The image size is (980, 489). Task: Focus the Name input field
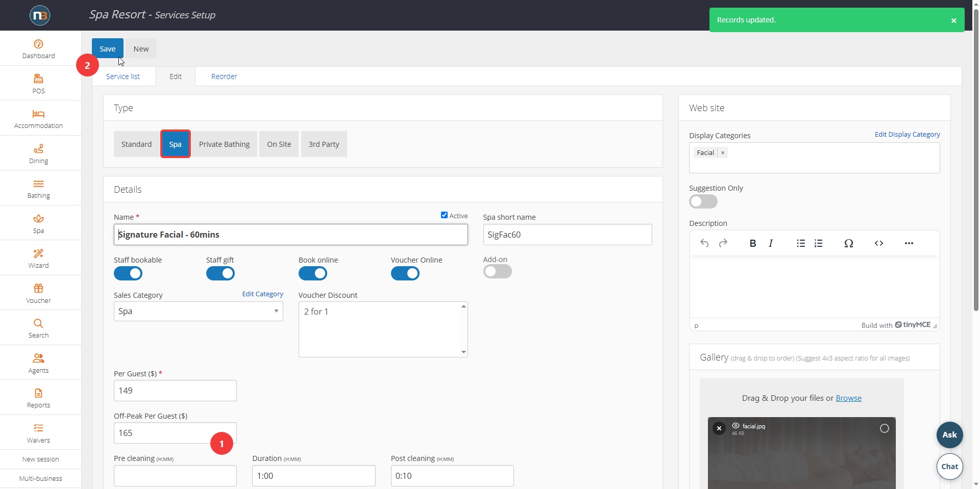(x=291, y=235)
